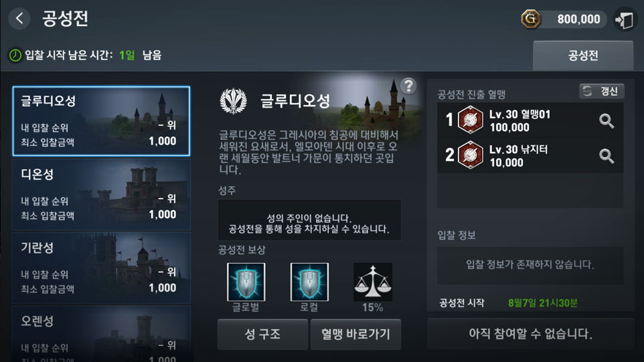Select 디온성 castle in the list
644x362 pixels.
tap(102, 195)
